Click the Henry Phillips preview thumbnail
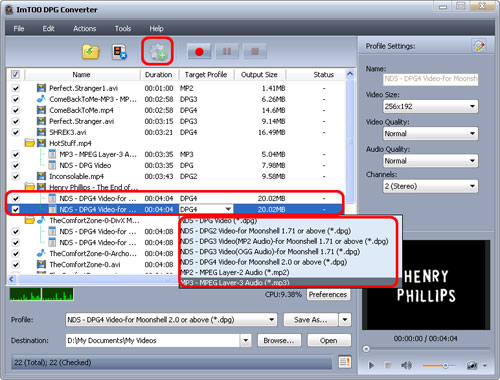This screenshot has height=380, width=500. (426, 285)
